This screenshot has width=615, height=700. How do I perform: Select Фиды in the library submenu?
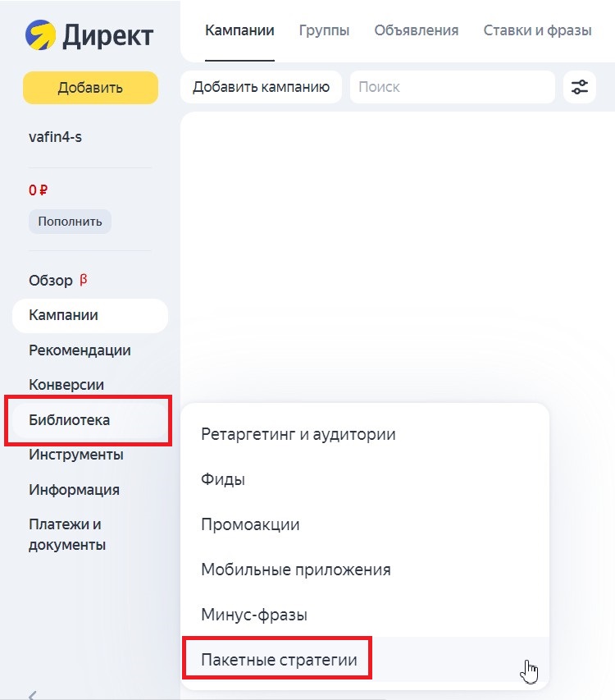click(x=223, y=479)
